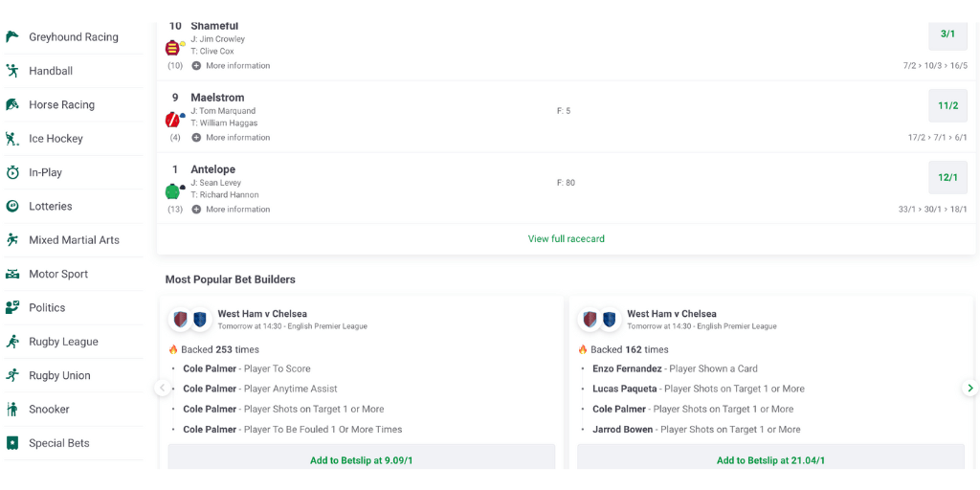Open the Lotteries ball icon
The height and width of the screenshot is (490, 980).
[x=11, y=207]
